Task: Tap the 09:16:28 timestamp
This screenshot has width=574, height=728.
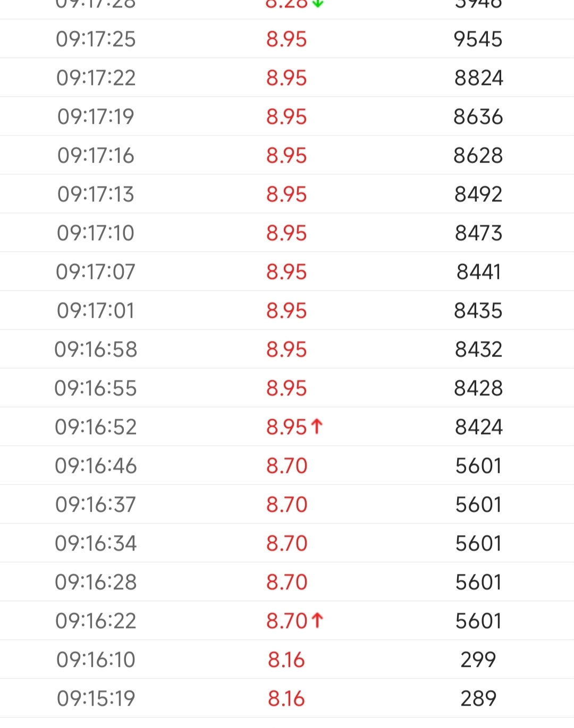Action: tap(96, 582)
